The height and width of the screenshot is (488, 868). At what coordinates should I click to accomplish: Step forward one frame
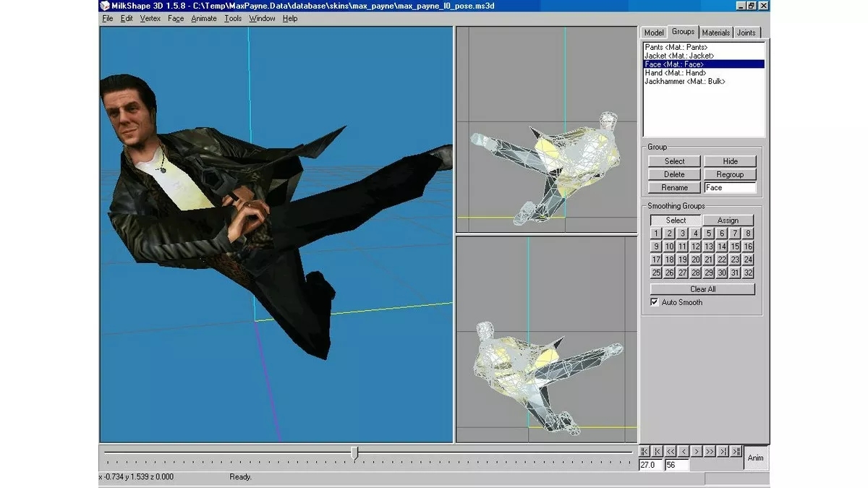(697, 451)
